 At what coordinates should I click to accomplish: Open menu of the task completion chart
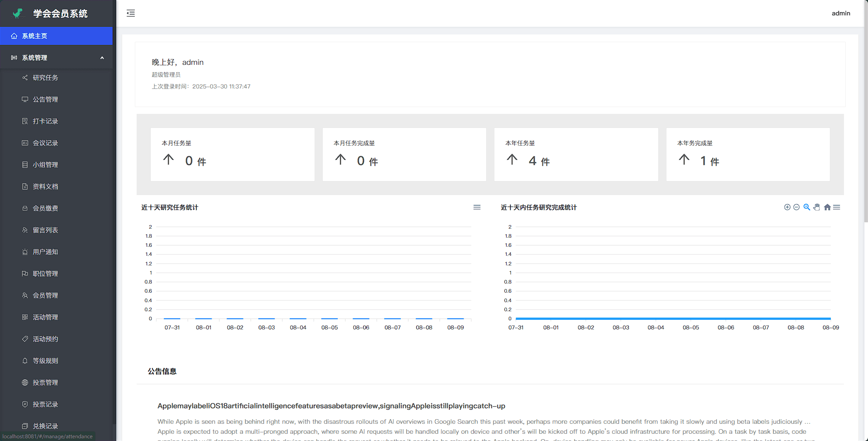point(837,207)
